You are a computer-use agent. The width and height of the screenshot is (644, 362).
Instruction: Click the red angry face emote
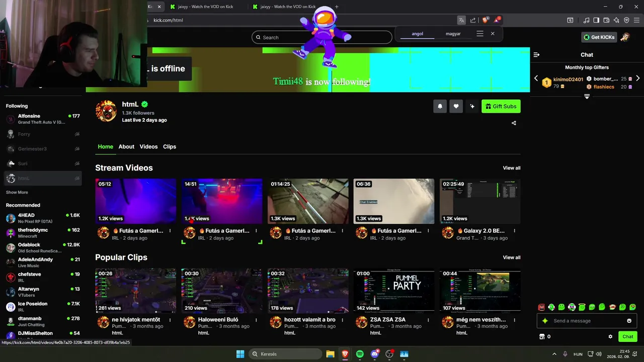pyautogui.click(x=541, y=307)
